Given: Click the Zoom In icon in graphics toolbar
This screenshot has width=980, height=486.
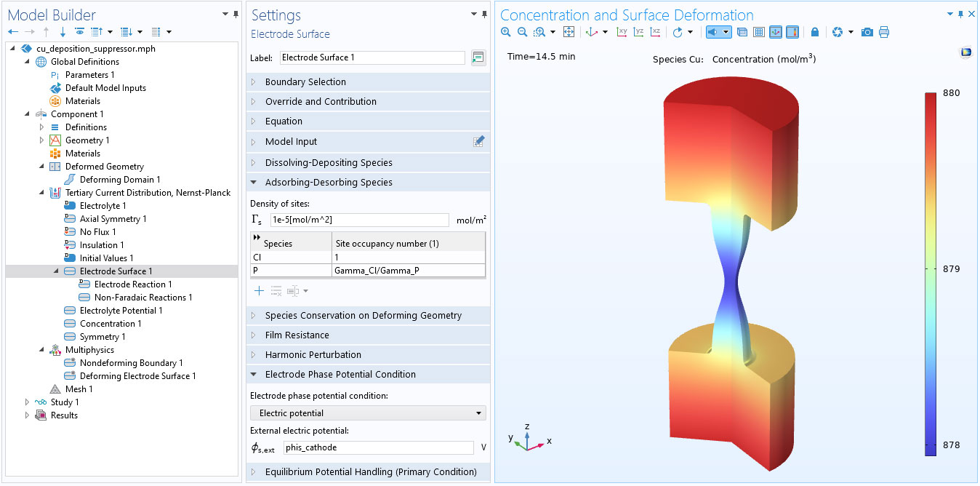Looking at the screenshot, I should point(506,32).
